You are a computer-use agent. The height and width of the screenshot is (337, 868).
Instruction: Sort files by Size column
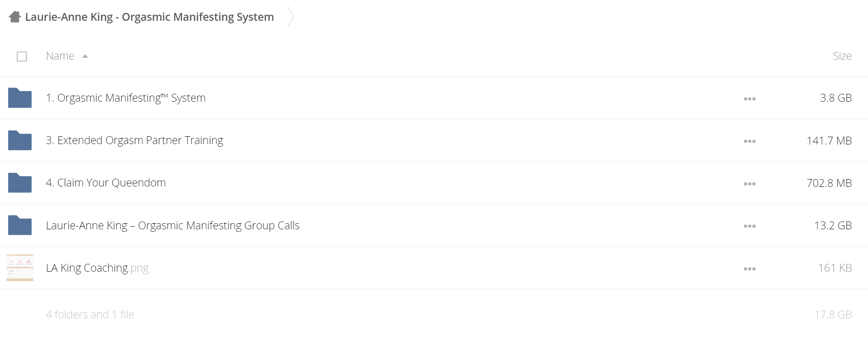842,56
